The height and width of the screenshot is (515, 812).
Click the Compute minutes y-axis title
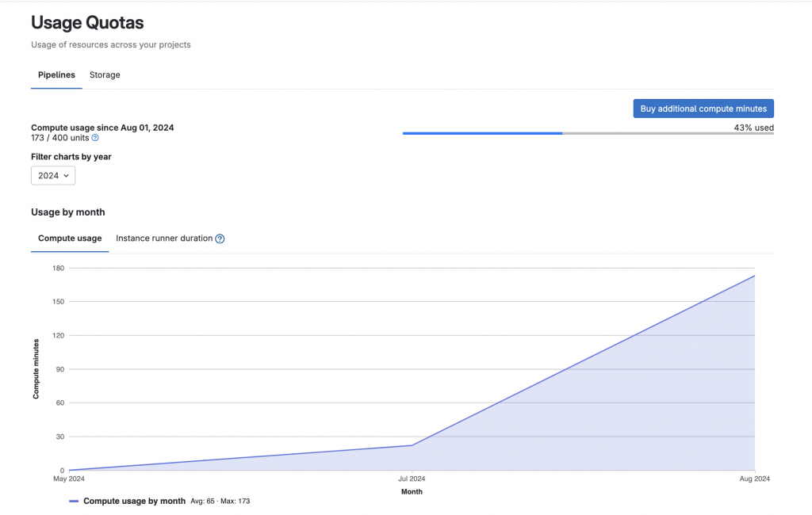point(36,368)
